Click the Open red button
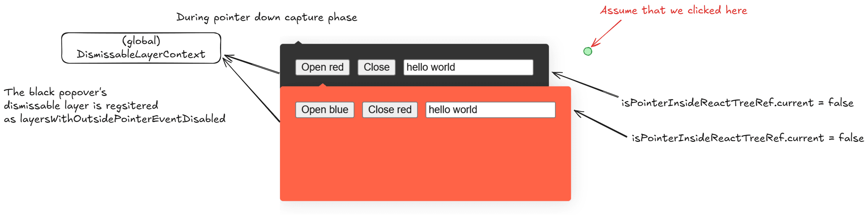Viewport: 868px width, 218px height. (322, 67)
